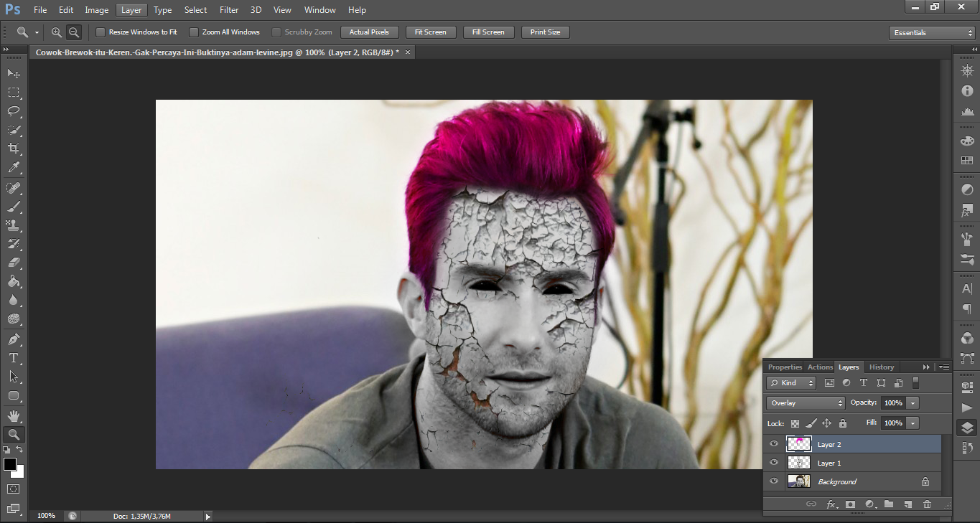
Task: Select the Horizontal Type tool
Action: tap(14, 358)
